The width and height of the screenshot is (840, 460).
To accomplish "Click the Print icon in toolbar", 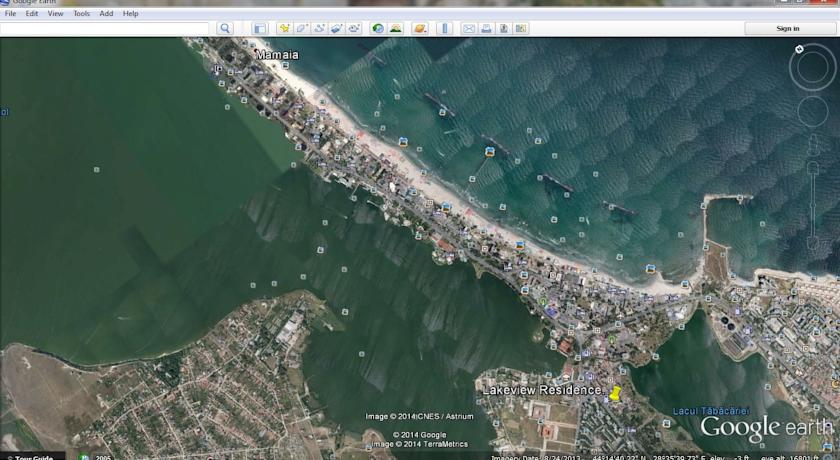I will (x=486, y=28).
